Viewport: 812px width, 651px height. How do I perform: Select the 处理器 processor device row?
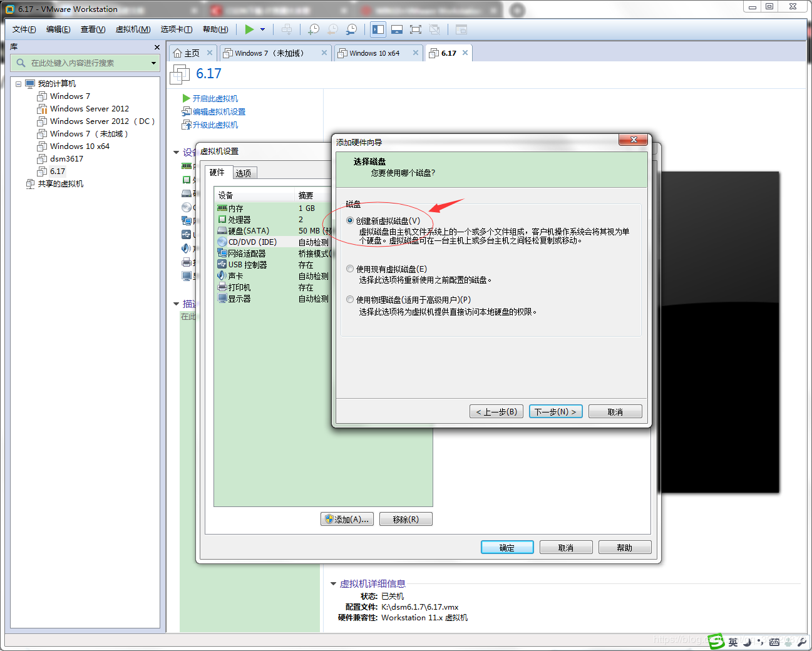(273, 220)
